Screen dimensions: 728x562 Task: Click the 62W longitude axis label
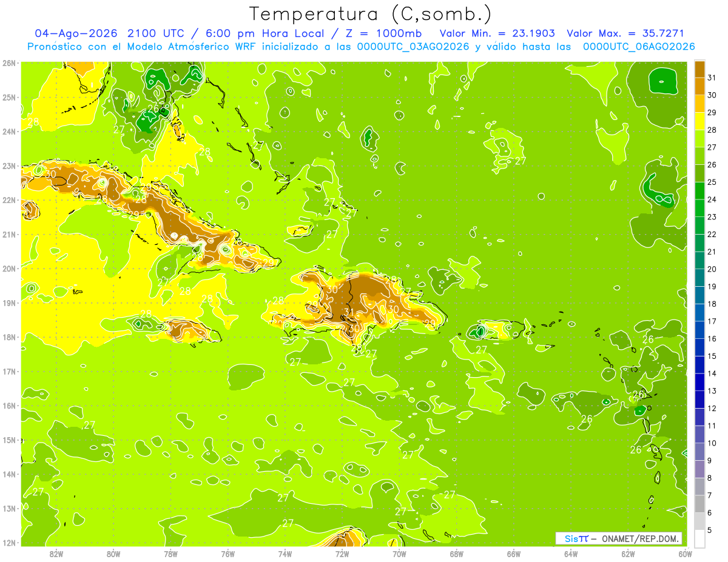628,554
